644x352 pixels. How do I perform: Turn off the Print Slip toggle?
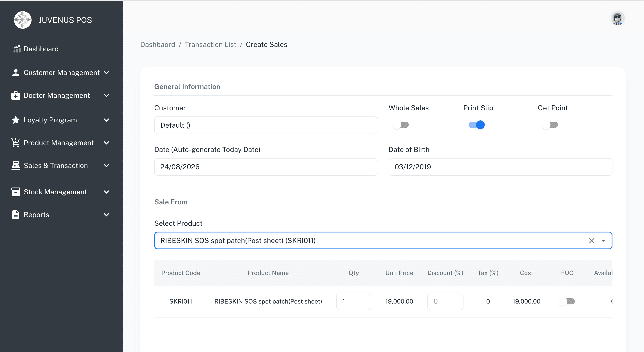click(476, 125)
